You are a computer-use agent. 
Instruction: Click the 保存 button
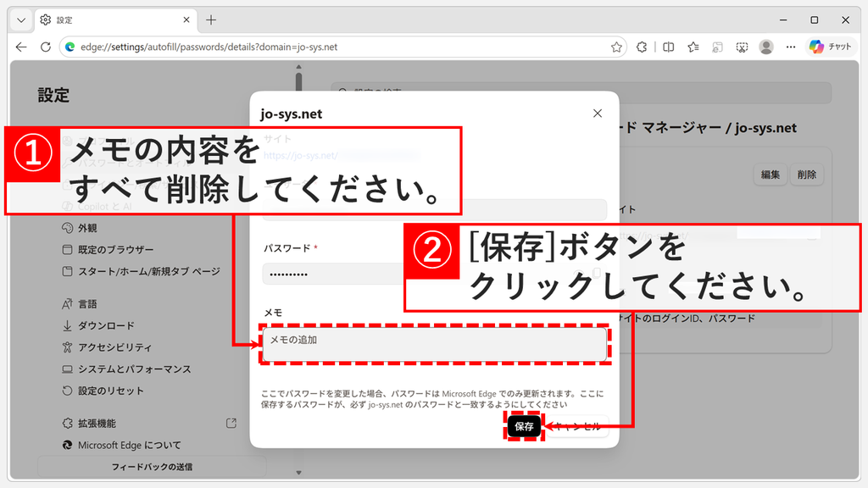[x=524, y=426]
